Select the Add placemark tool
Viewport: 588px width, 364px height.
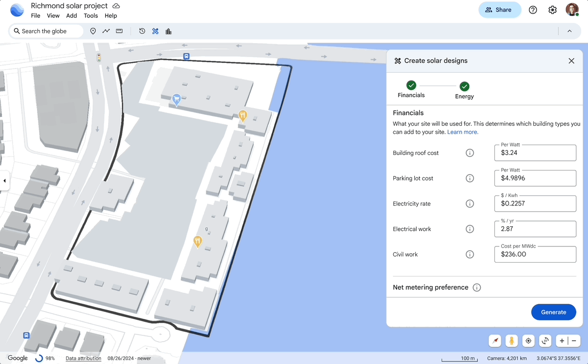click(93, 31)
